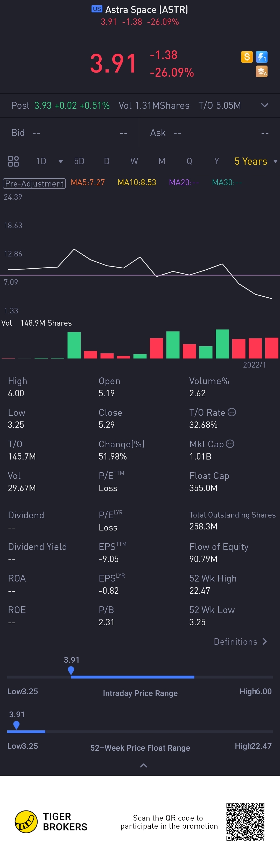Tap the Ask price field

pyautogui.click(x=209, y=133)
